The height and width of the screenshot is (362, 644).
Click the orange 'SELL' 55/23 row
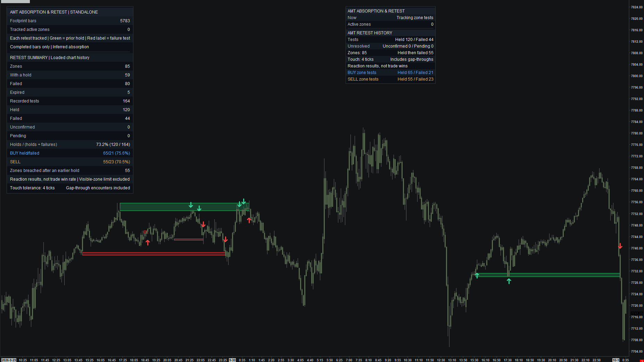(70, 162)
